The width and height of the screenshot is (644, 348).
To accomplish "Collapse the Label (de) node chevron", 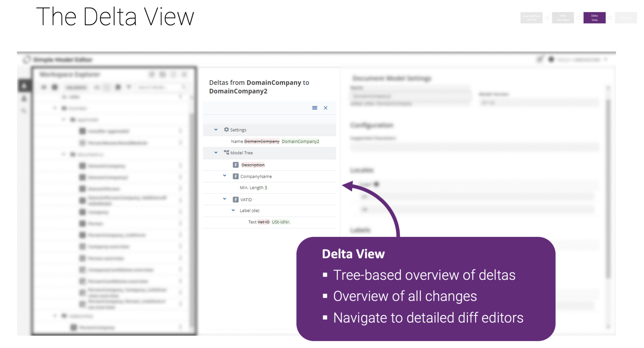I will tap(233, 210).
